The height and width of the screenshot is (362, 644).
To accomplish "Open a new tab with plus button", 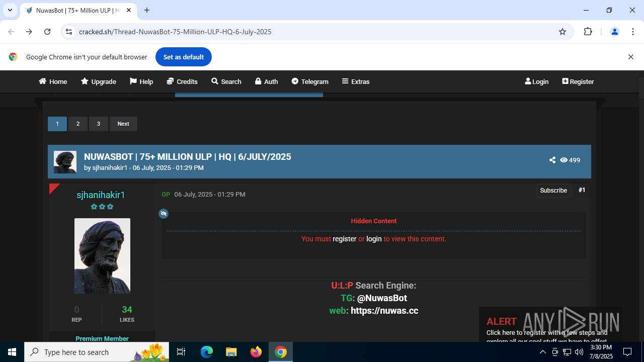I will (147, 10).
